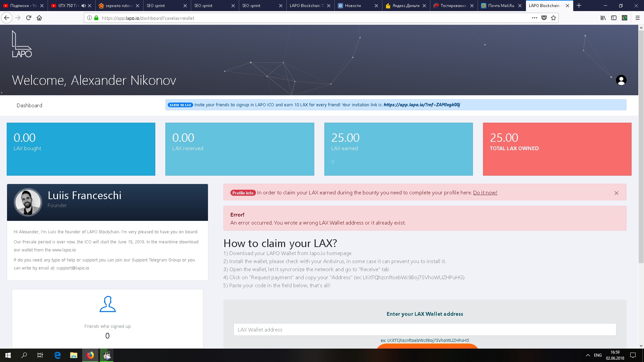The width and height of the screenshot is (644, 362).
Task: Expand the hidden system tray icons
Action: (x=588, y=355)
